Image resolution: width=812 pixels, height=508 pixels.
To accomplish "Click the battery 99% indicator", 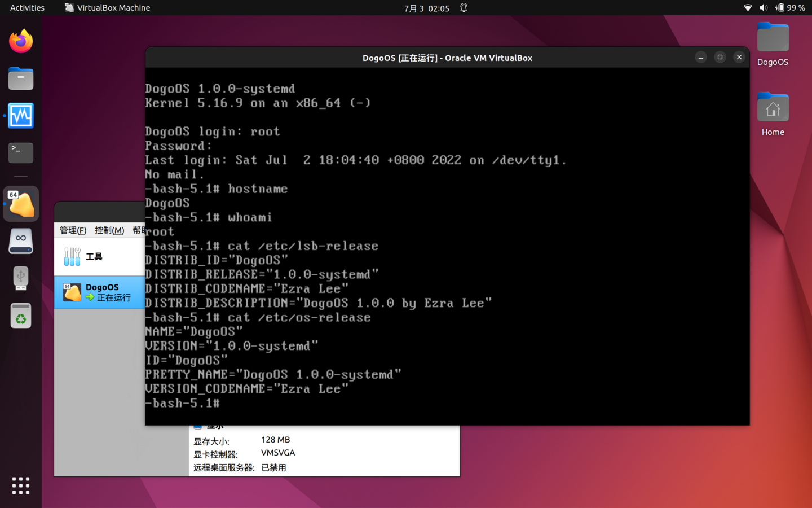I will click(x=790, y=8).
